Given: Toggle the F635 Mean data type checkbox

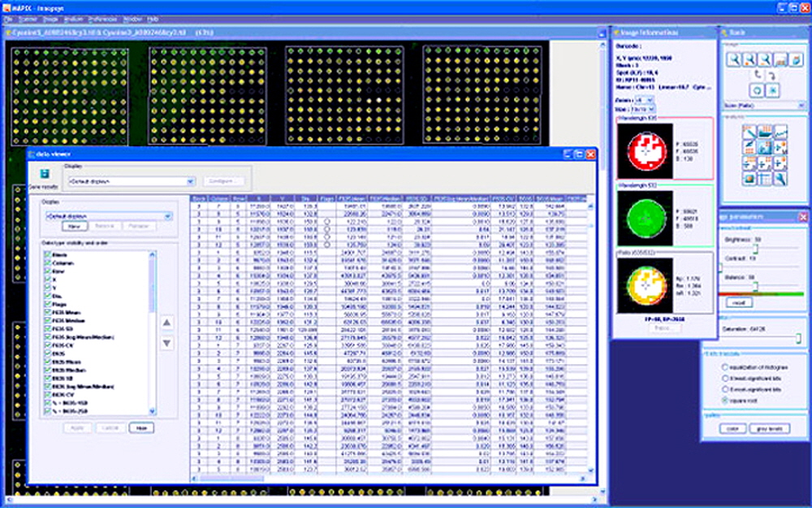Looking at the screenshot, I should (48, 313).
